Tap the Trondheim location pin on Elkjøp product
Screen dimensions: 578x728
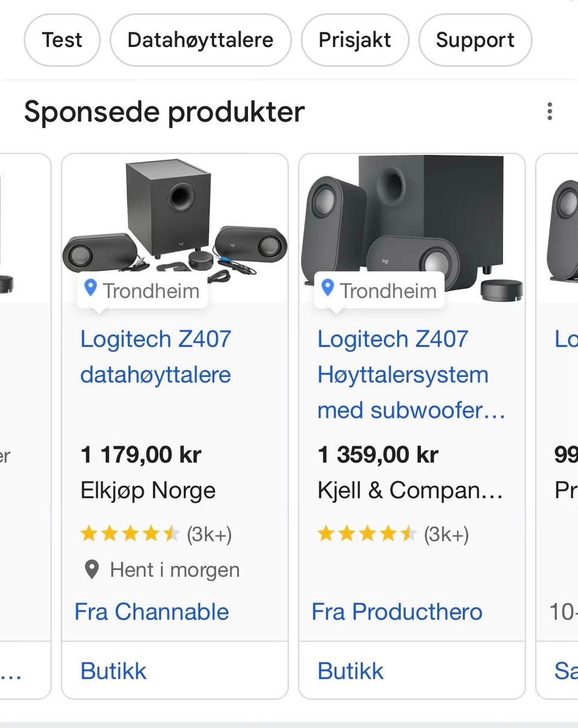tap(91, 288)
